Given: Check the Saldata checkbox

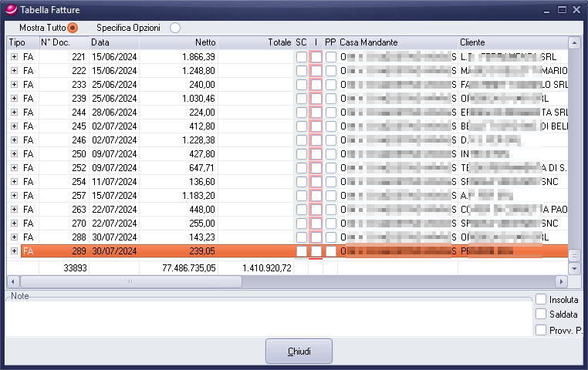Looking at the screenshot, I should (541, 314).
